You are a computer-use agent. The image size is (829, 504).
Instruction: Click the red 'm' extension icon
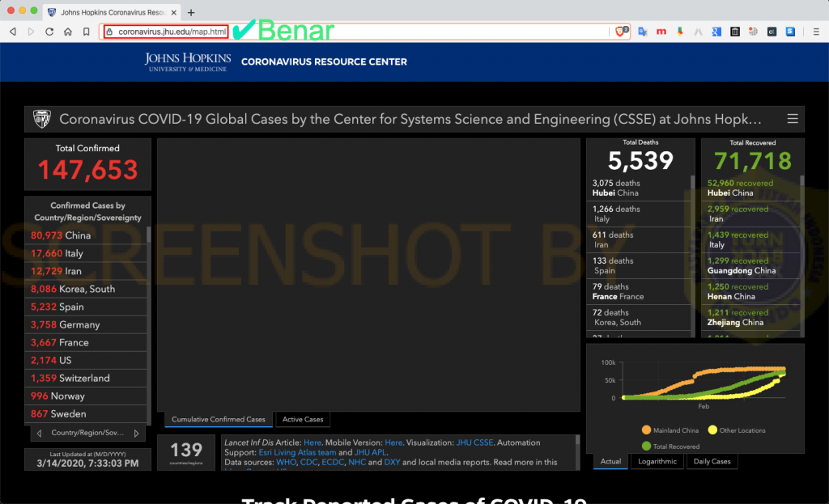coord(661,32)
